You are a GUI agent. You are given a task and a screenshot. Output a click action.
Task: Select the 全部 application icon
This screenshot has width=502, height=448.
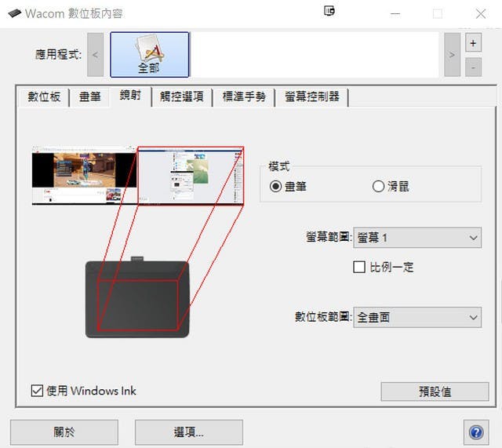[x=150, y=54]
